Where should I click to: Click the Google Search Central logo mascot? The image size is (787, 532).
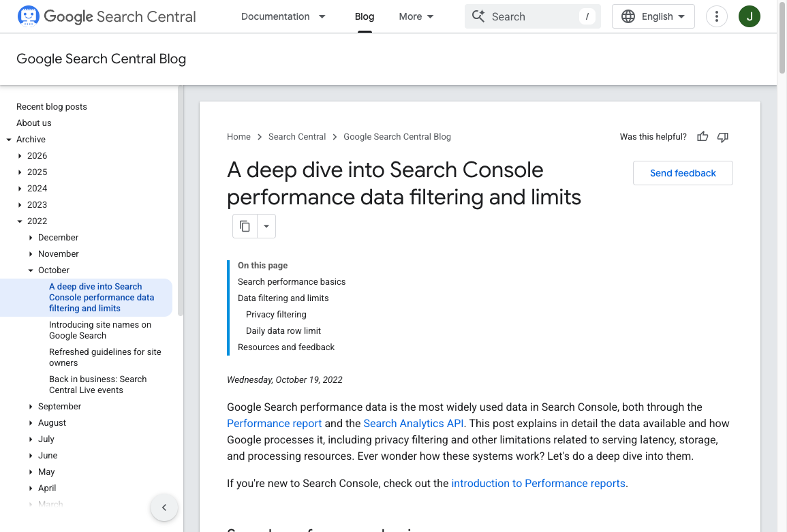(28, 16)
